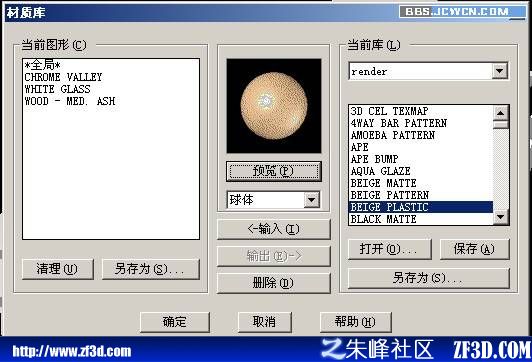Click 打开(O)... to open a library
Screen dimensions: 532x362
(390, 249)
